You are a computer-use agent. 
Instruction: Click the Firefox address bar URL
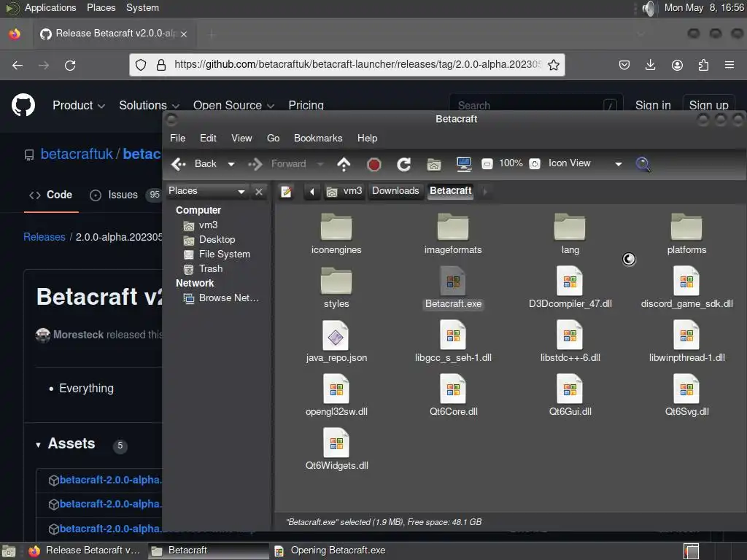pos(357,64)
